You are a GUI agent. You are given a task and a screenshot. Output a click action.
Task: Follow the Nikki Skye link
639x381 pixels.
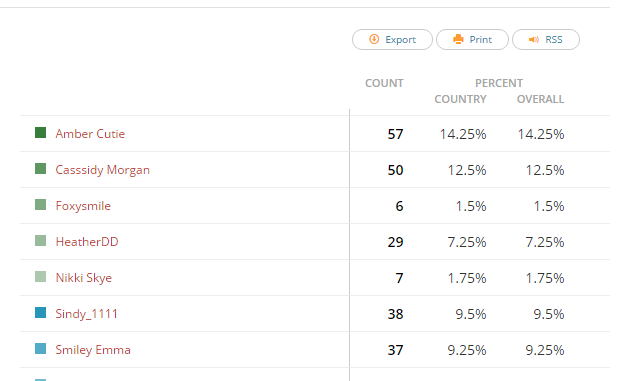84,278
